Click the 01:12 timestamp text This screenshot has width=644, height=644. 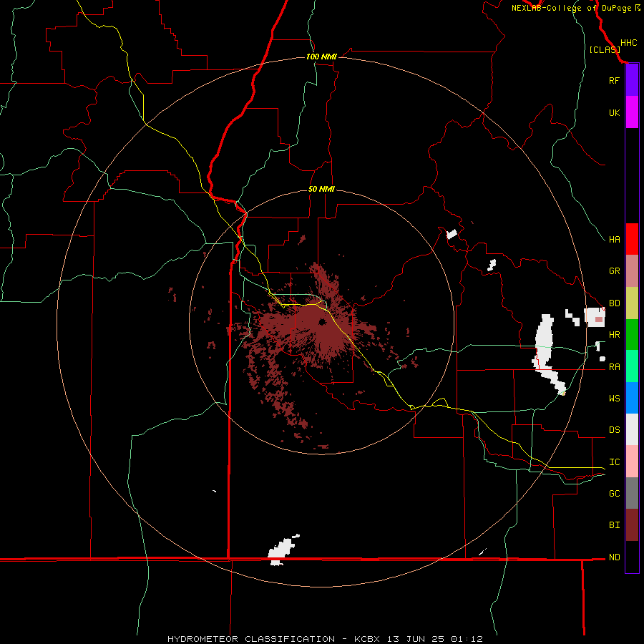click(x=467, y=639)
